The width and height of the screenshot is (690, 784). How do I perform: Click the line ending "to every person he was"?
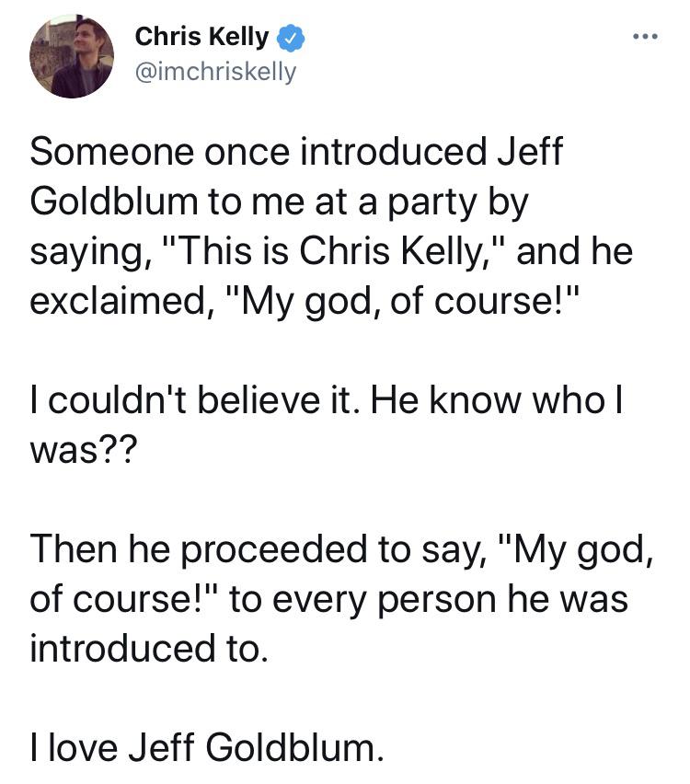[x=329, y=599]
